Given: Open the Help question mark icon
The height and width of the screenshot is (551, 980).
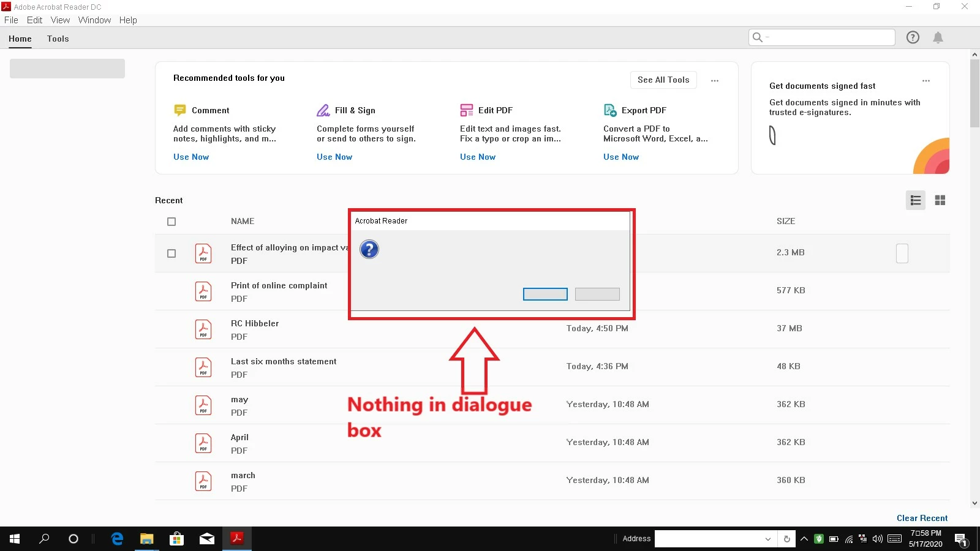Looking at the screenshot, I should [913, 37].
